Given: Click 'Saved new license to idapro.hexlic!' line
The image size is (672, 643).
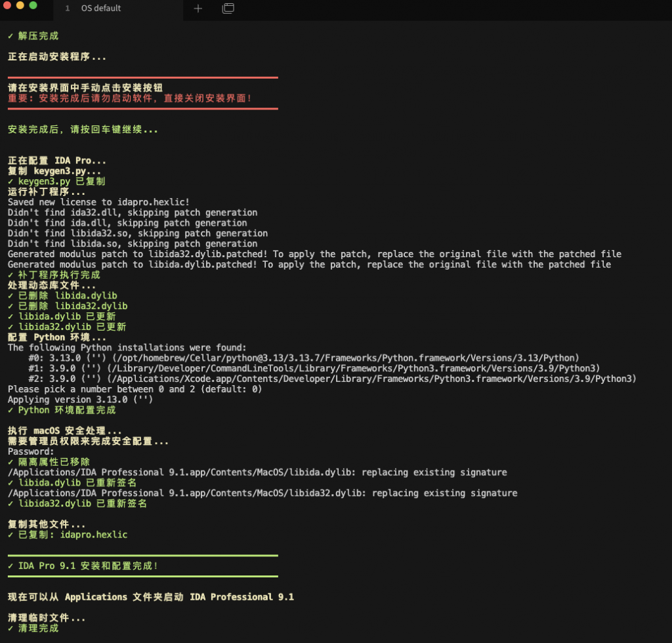Looking at the screenshot, I should [98, 202].
